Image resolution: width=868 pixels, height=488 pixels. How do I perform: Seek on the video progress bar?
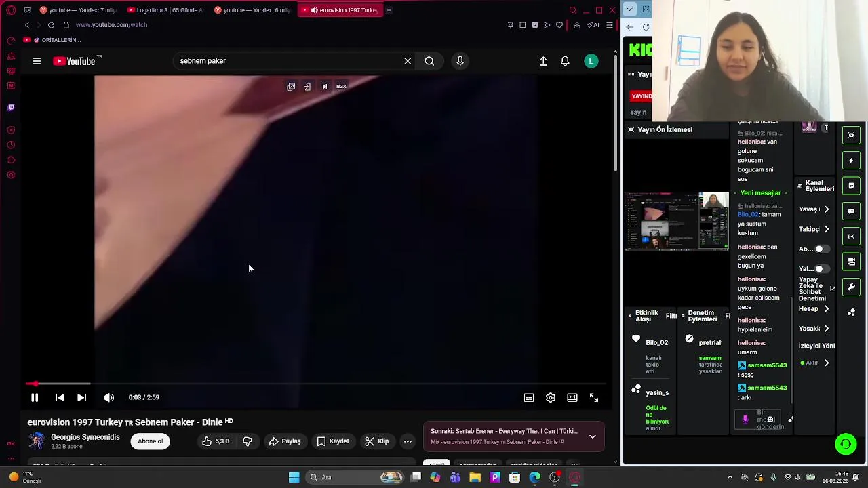point(315,384)
